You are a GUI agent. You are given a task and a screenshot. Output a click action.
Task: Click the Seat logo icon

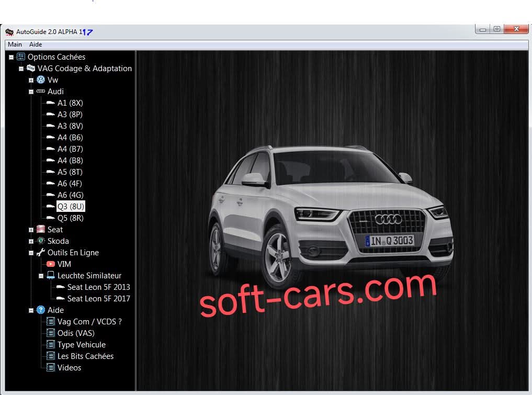pyautogui.click(x=41, y=229)
